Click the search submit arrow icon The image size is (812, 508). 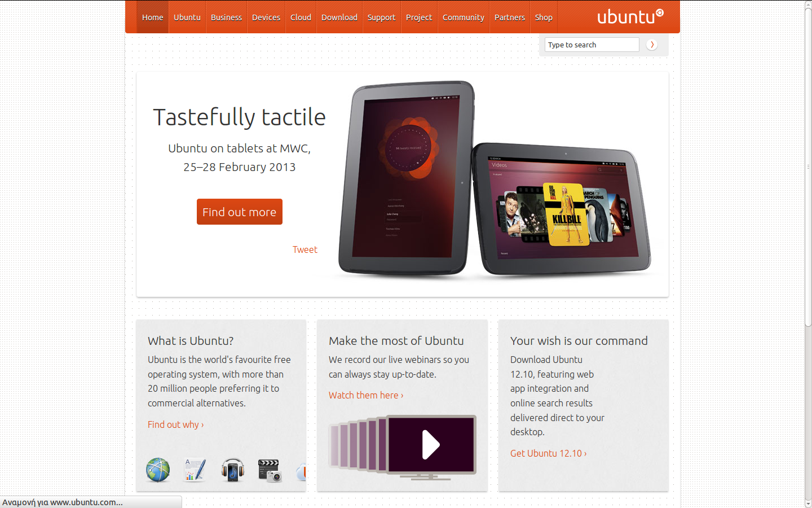click(x=652, y=45)
